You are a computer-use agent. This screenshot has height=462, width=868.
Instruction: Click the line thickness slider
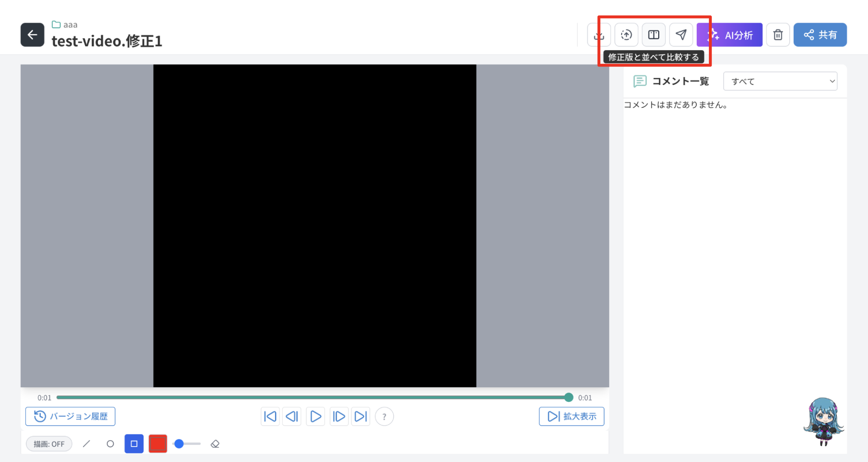coord(187,444)
